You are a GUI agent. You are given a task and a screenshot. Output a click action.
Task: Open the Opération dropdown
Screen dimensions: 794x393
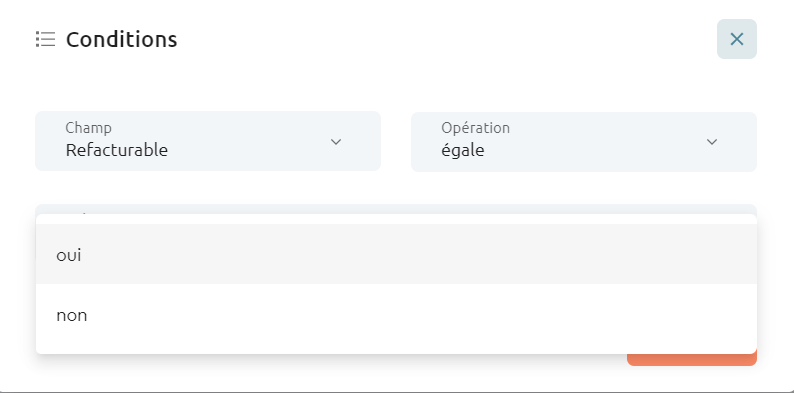pos(584,142)
